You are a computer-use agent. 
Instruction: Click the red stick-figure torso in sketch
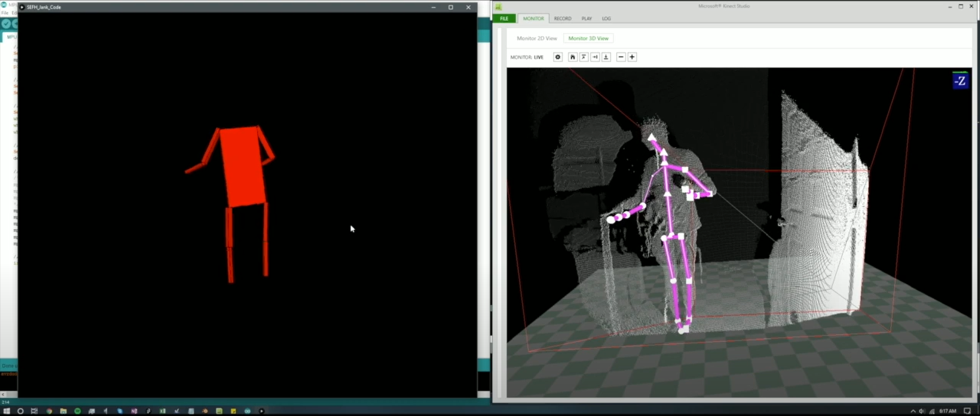point(243,166)
